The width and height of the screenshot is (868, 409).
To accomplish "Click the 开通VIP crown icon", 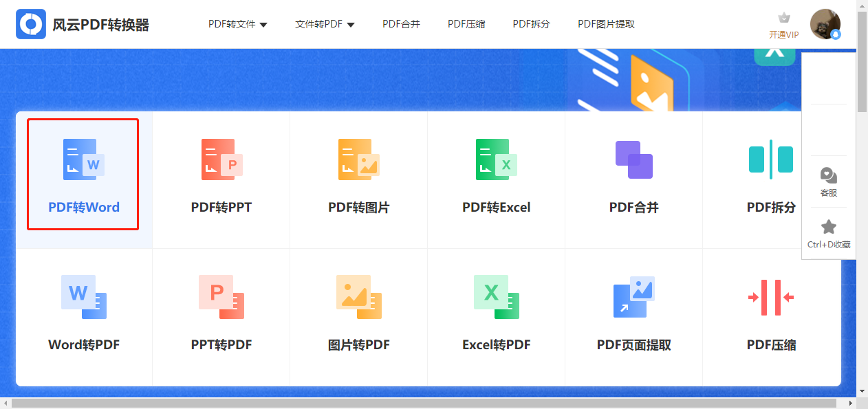I will click(783, 18).
